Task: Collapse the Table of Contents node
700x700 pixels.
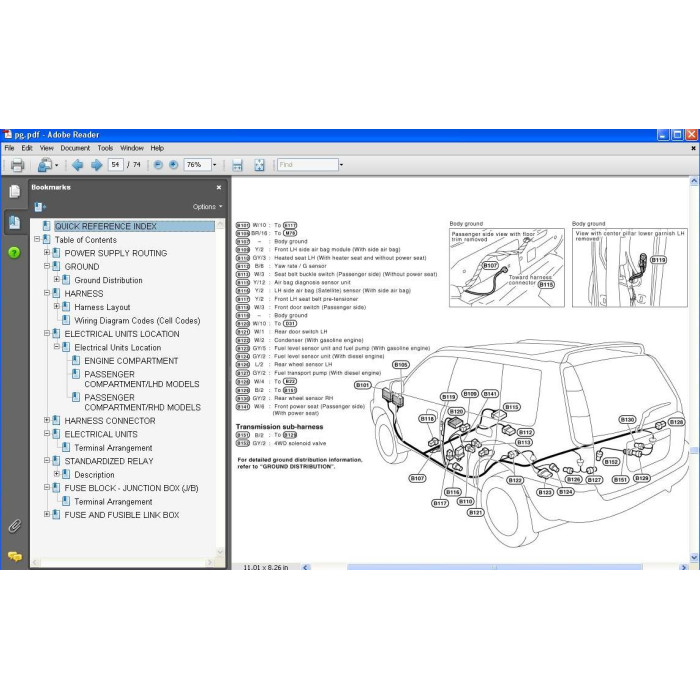Action: pos(37,239)
